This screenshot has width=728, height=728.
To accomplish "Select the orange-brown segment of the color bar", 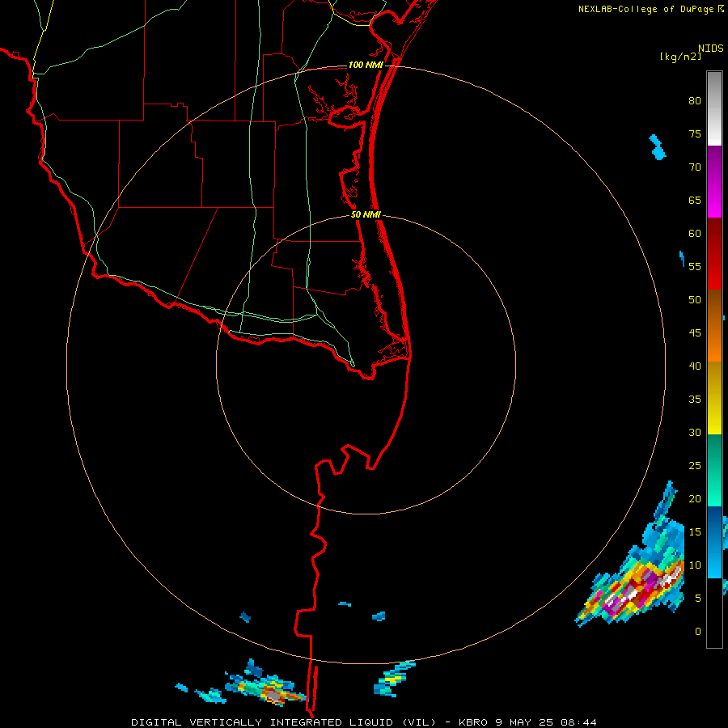I will point(714,325).
